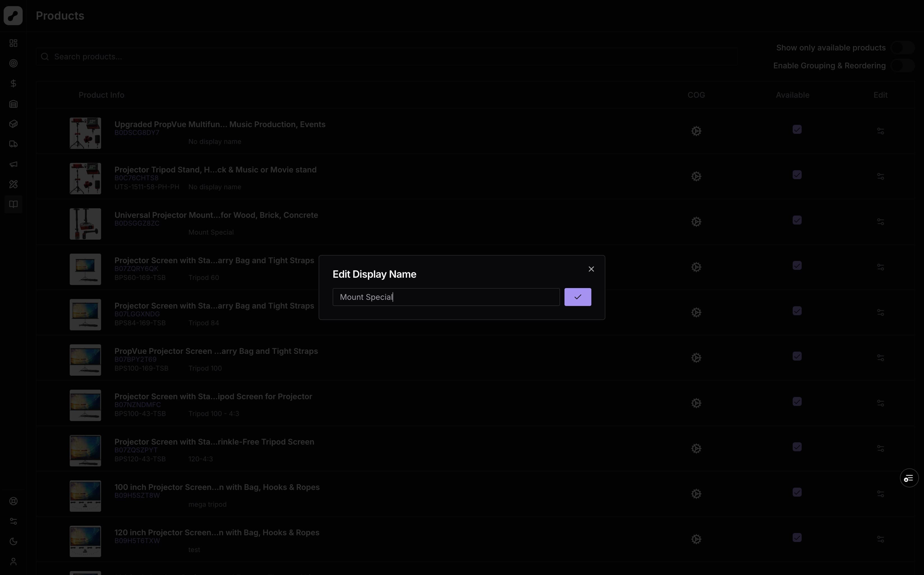Edit options for B0DSCG8DY7 product row

click(x=881, y=131)
